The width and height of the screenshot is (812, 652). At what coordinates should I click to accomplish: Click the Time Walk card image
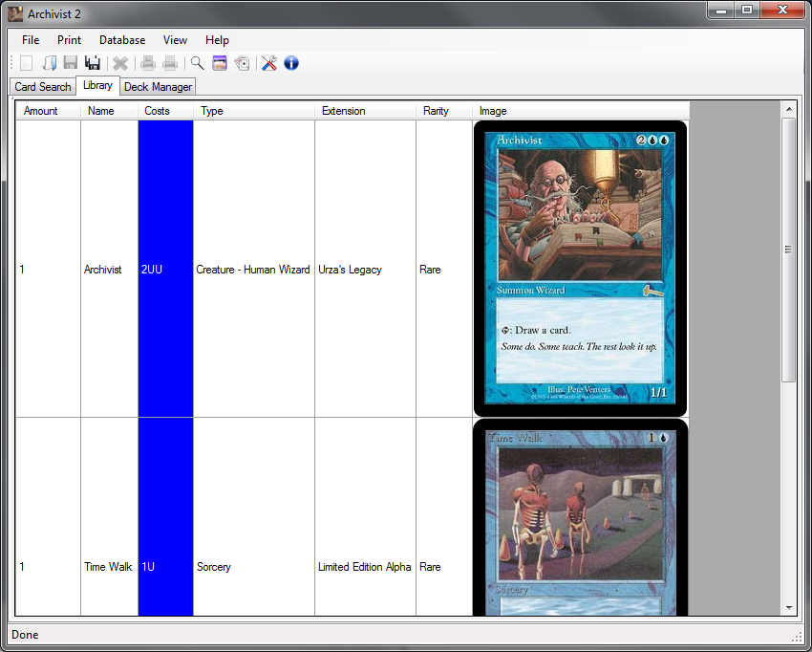click(580, 517)
